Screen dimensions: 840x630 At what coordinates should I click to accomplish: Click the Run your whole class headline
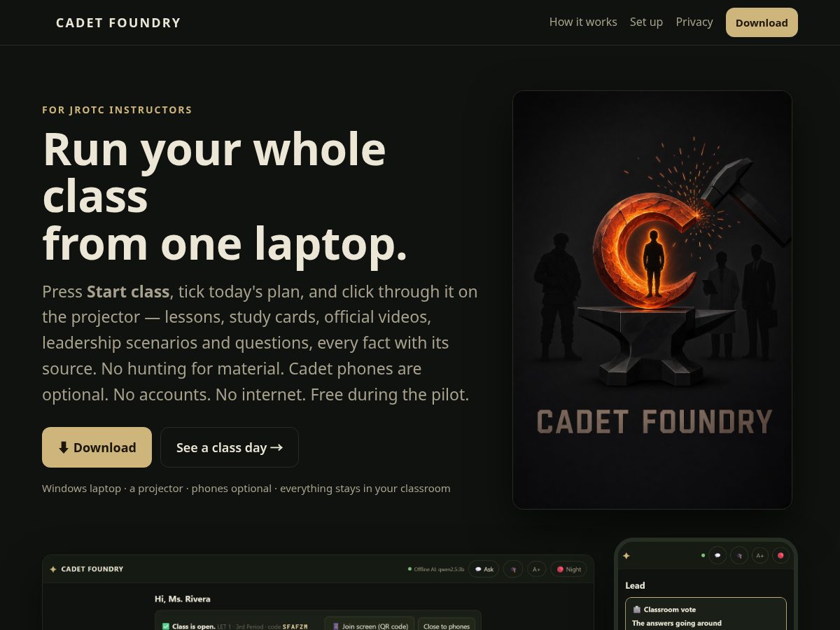225,197
